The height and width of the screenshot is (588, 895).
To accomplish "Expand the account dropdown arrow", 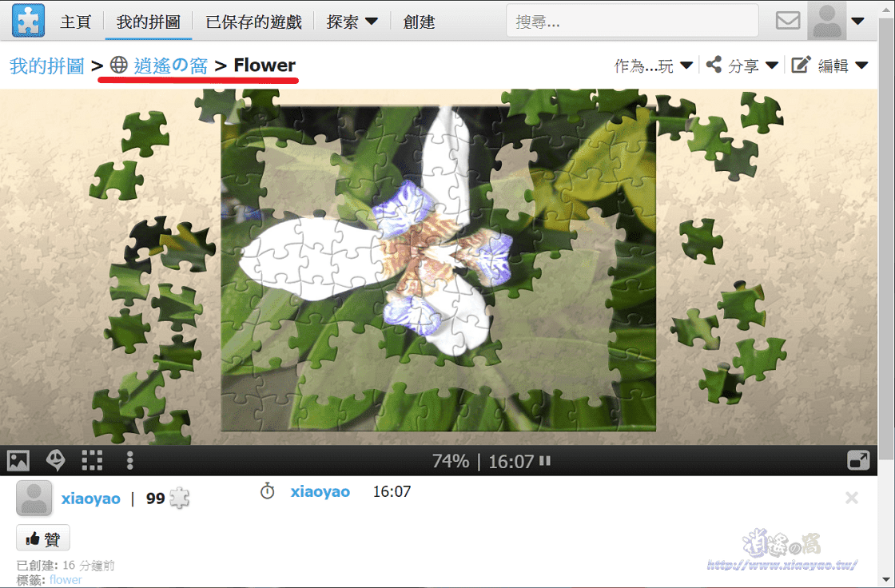I will (x=857, y=21).
